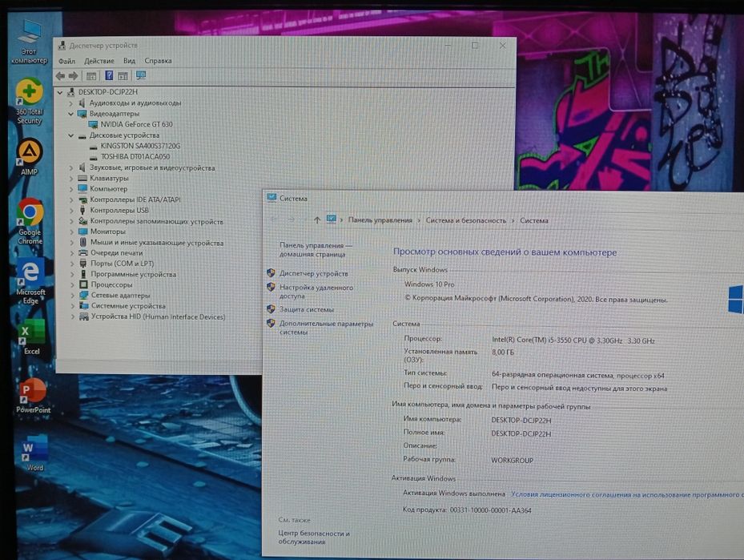Select Очереди печати tree item
Image resolution: width=744 pixels, height=560 pixels.
click(x=116, y=253)
